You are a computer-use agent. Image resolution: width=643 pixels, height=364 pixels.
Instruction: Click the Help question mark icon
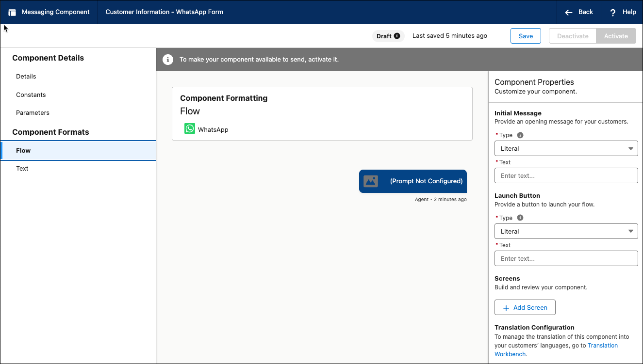click(x=613, y=13)
